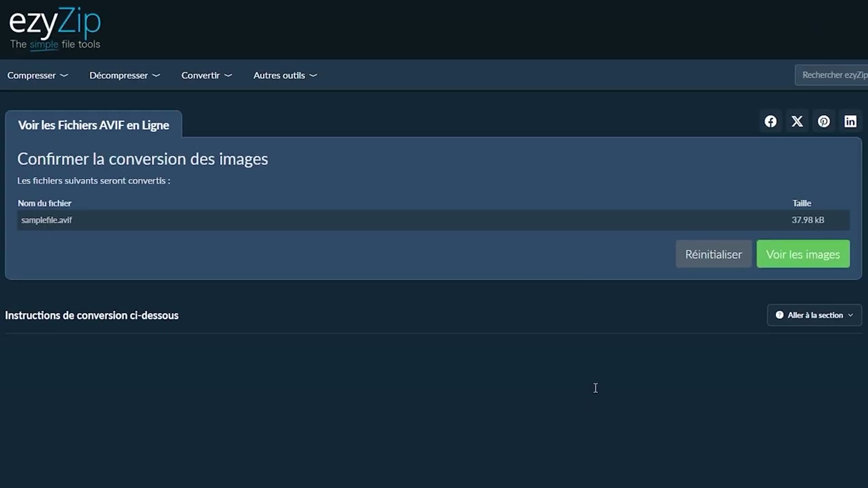
Task: Share on Facebook icon
Action: [770, 122]
